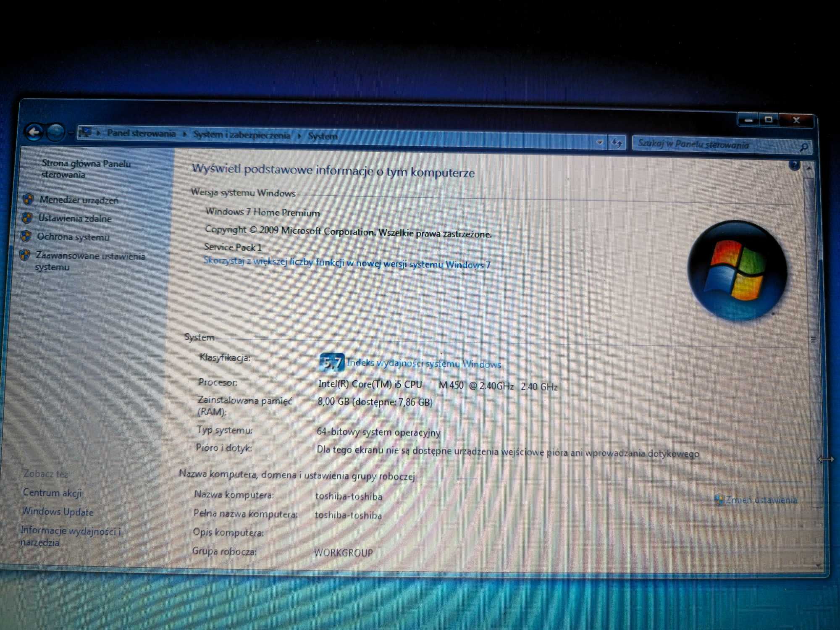Click 'Windows 7 Home Premium' text
Viewport: 840px width, 630px height.
262,212
